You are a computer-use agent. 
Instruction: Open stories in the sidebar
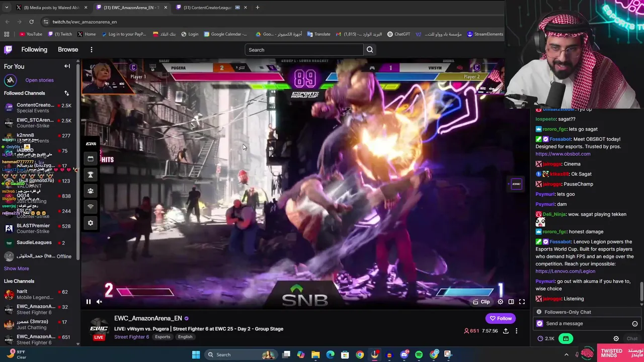[x=39, y=80]
